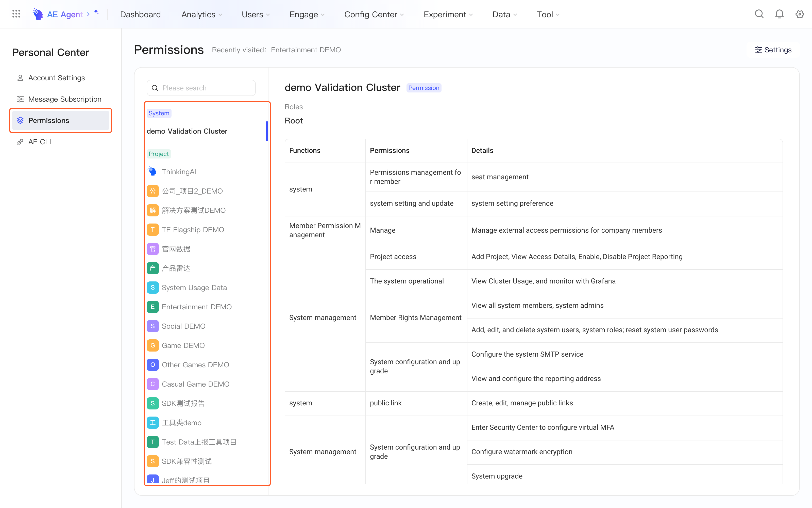Open the search magnifier in top bar
Viewport: 812px width, 508px height.
[759, 14]
